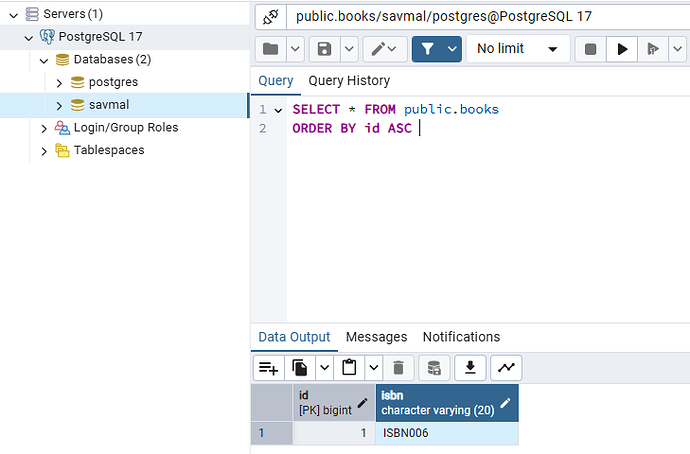Click the PostgreSQL 17 elephant icon
The height and width of the screenshot is (454, 690).
[47, 37]
